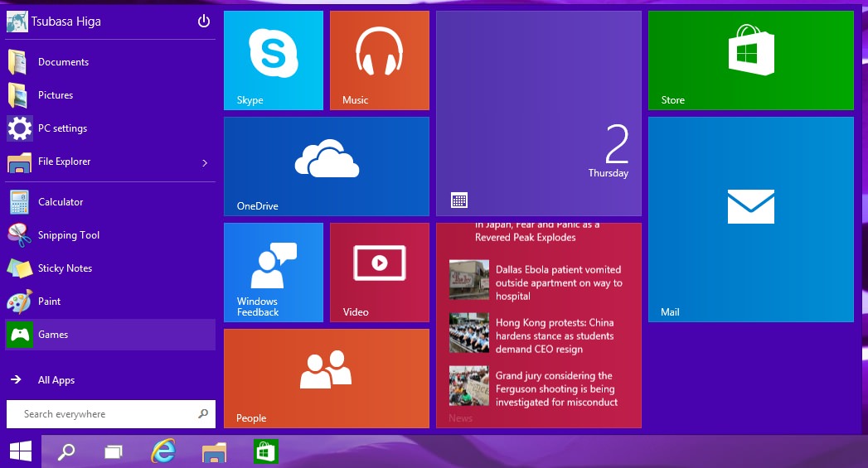Screen dimensions: 868x468
Task: Open the OneDrive cloud tile
Action: click(327, 166)
